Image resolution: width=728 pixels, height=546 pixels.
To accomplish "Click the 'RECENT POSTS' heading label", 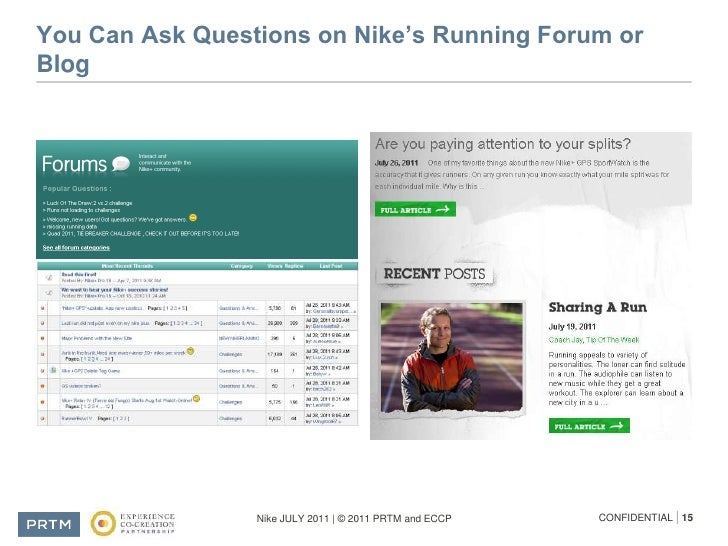I will click(434, 274).
